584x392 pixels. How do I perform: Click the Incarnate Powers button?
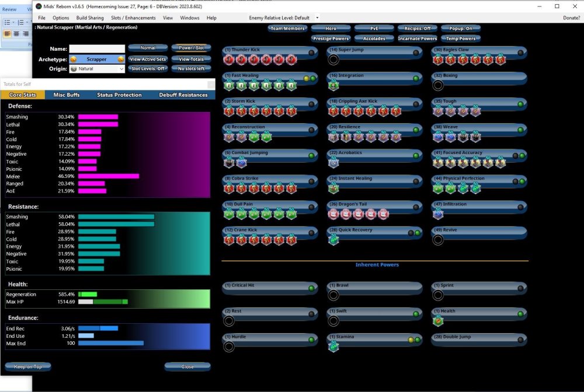[x=417, y=38]
